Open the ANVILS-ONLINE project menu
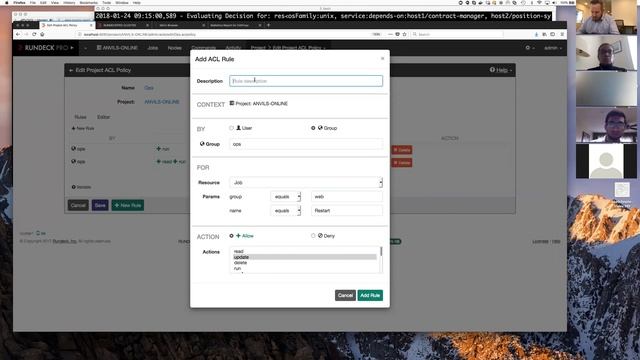The height and width of the screenshot is (360, 640). [117, 48]
